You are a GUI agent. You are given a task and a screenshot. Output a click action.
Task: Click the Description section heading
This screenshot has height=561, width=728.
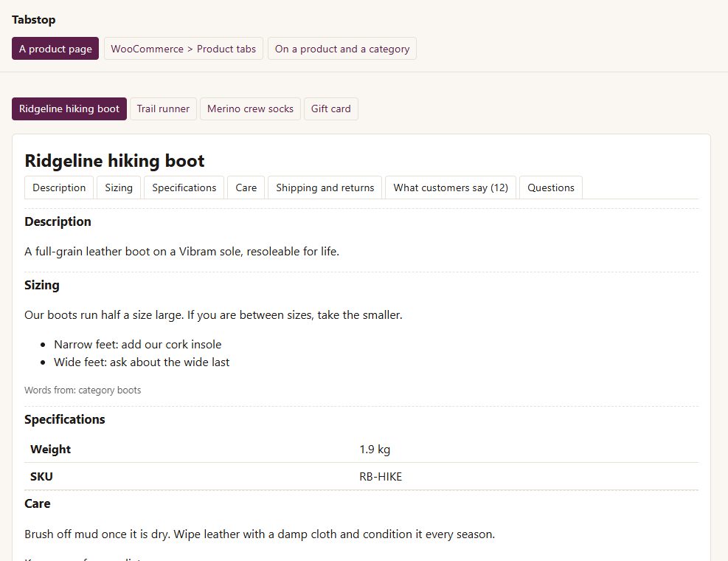coord(58,221)
